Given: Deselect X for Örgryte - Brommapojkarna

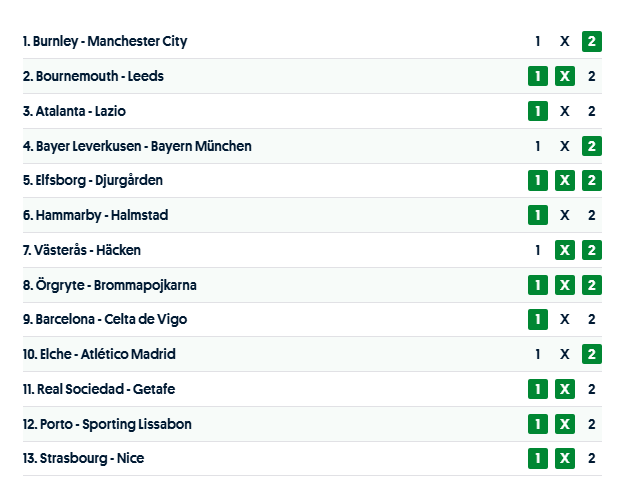Looking at the screenshot, I should coord(565,285).
